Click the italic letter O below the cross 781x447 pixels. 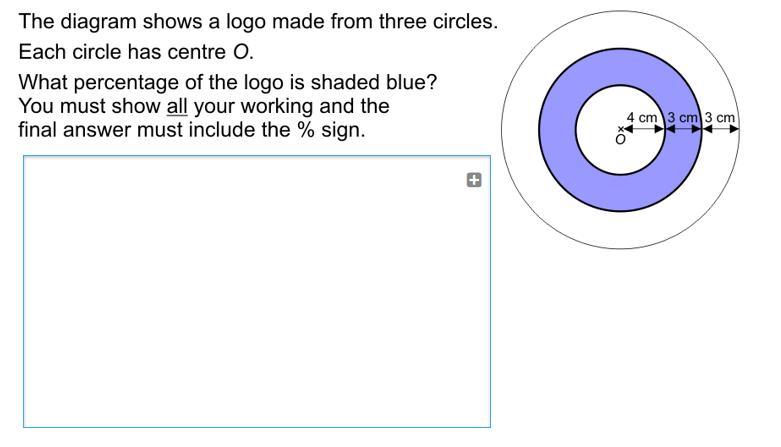pyautogui.click(x=620, y=140)
